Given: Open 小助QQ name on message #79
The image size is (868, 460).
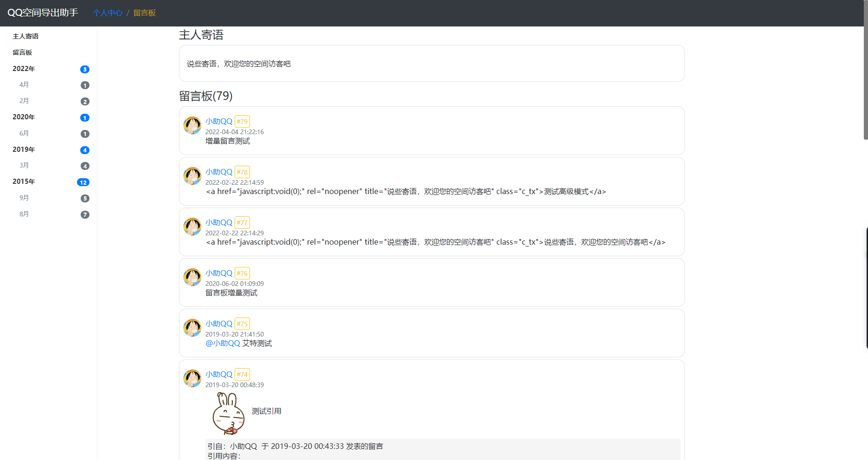Looking at the screenshot, I should click(219, 121).
